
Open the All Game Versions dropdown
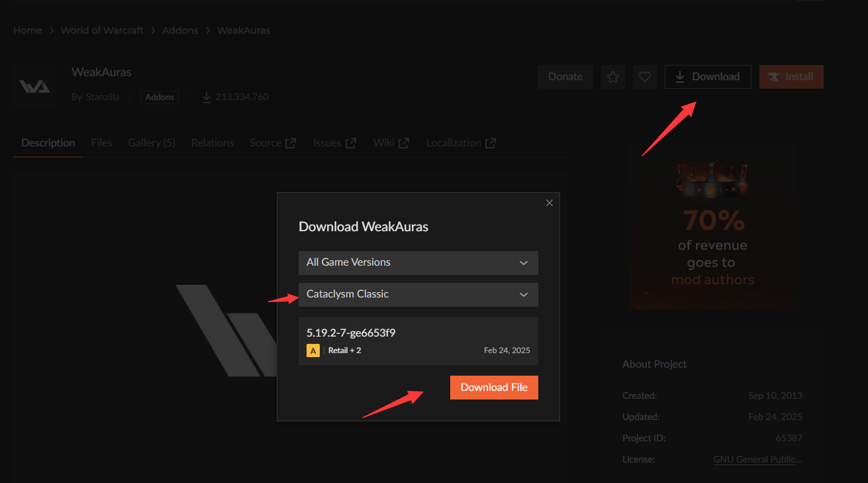418,262
